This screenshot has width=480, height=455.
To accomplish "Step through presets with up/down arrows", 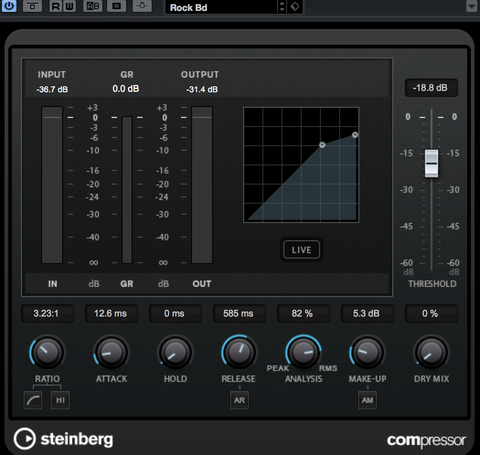I will point(282,7).
